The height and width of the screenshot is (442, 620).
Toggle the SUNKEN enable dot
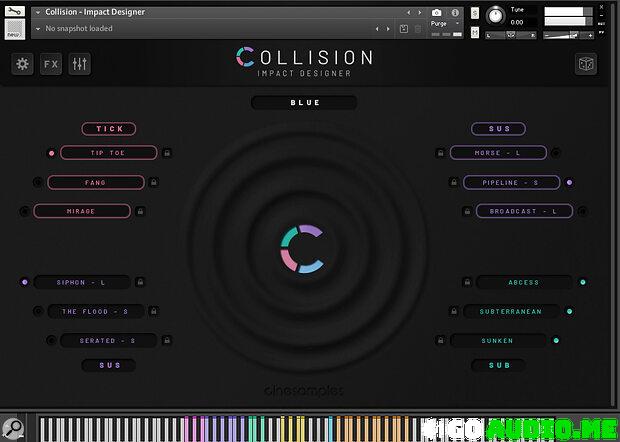[556, 340]
